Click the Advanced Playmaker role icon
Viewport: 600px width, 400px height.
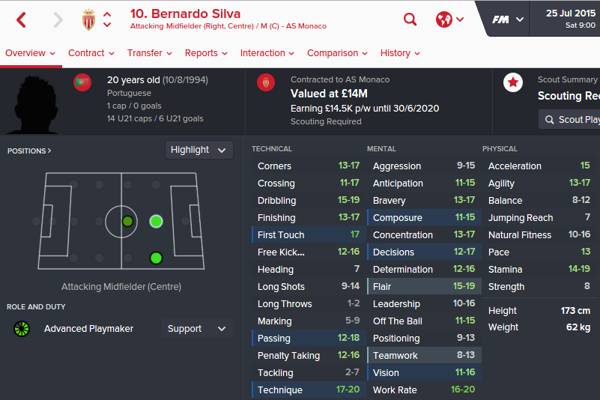(21, 328)
